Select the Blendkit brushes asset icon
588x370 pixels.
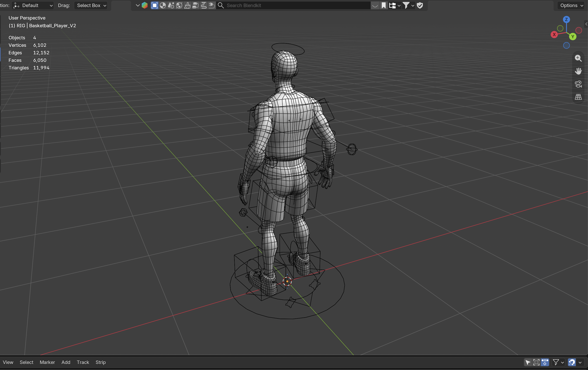(187, 5)
